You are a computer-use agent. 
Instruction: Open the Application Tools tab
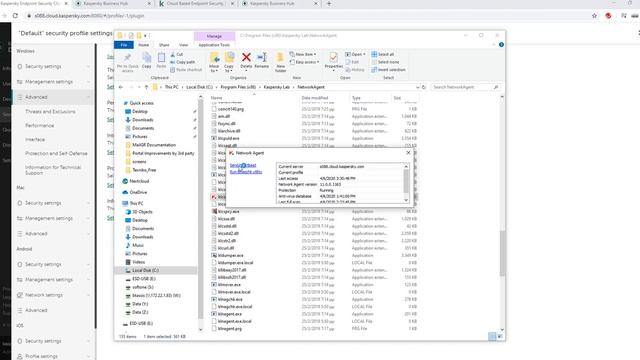(214, 45)
